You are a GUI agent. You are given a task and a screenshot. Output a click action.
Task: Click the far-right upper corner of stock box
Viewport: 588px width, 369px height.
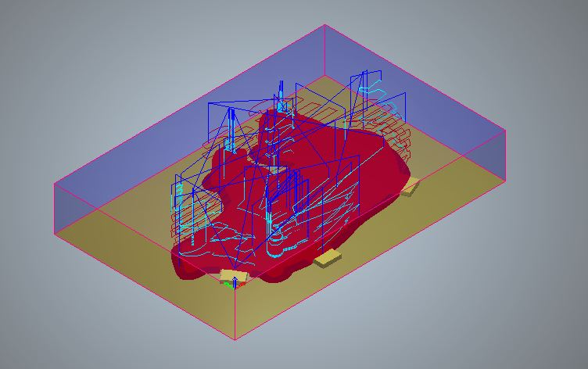[x=505, y=131]
